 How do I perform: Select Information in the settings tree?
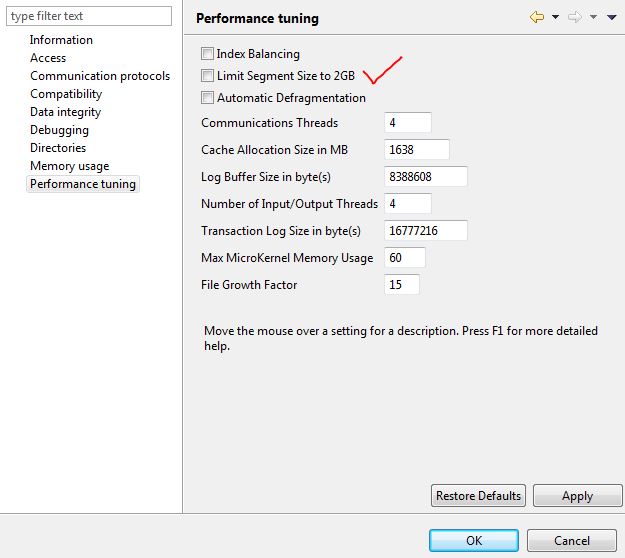coord(61,40)
